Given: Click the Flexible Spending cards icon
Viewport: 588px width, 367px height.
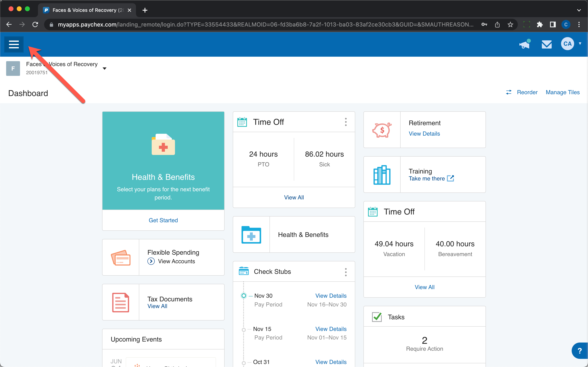Looking at the screenshot, I should [121, 258].
